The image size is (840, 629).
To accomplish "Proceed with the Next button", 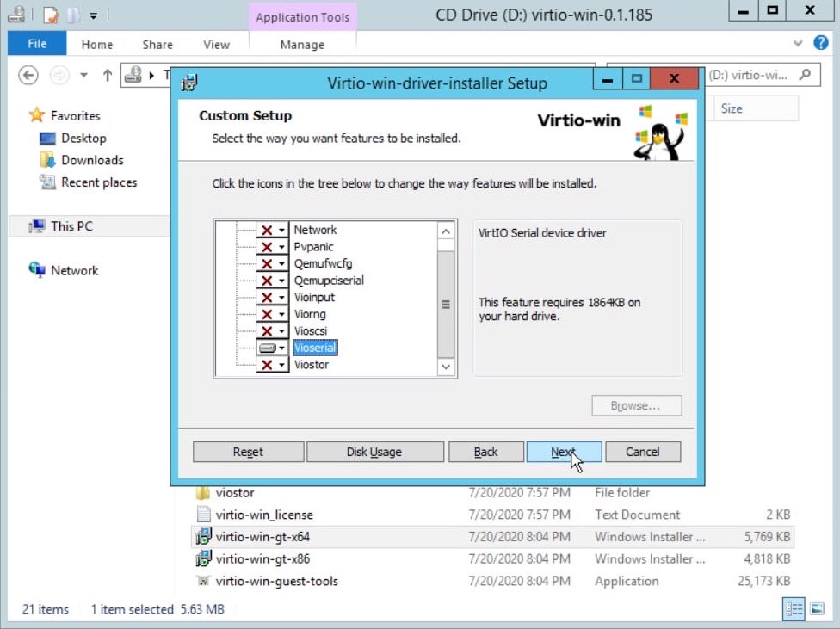I will click(564, 452).
